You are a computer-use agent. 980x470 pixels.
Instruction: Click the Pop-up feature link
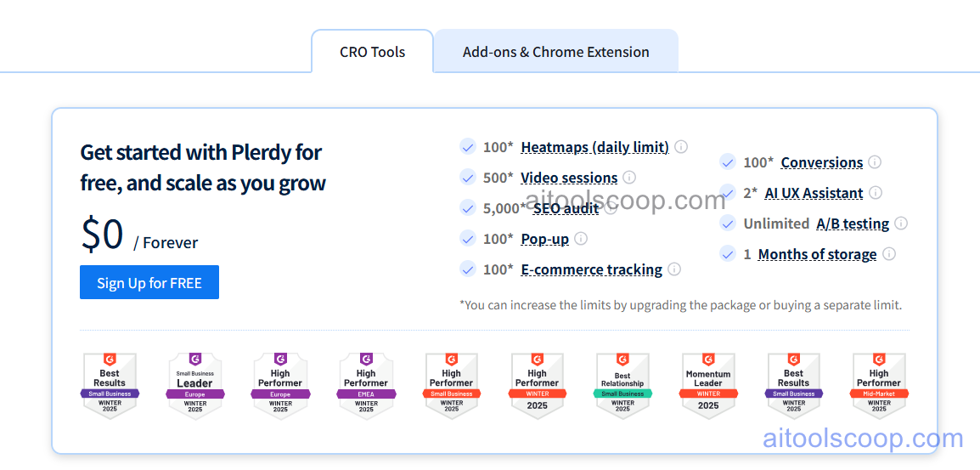[x=545, y=239]
